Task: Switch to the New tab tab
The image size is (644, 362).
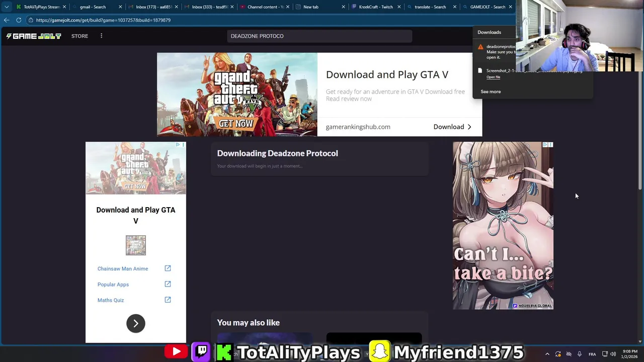Action: click(319, 7)
